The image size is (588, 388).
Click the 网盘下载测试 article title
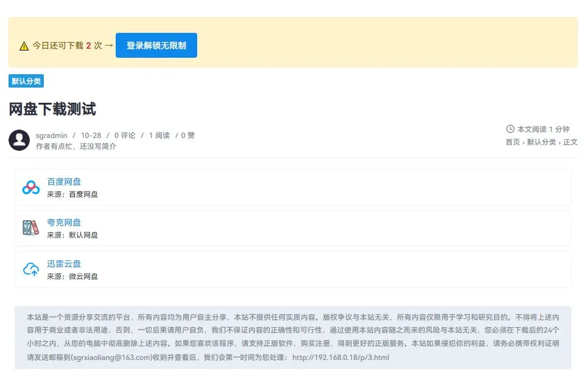click(52, 109)
